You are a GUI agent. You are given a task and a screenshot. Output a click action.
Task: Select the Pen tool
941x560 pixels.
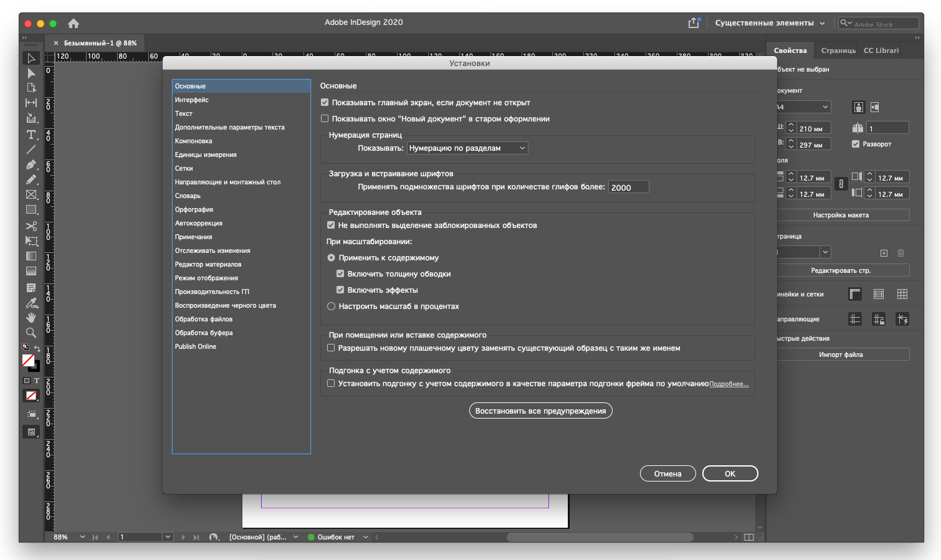[x=31, y=164]
